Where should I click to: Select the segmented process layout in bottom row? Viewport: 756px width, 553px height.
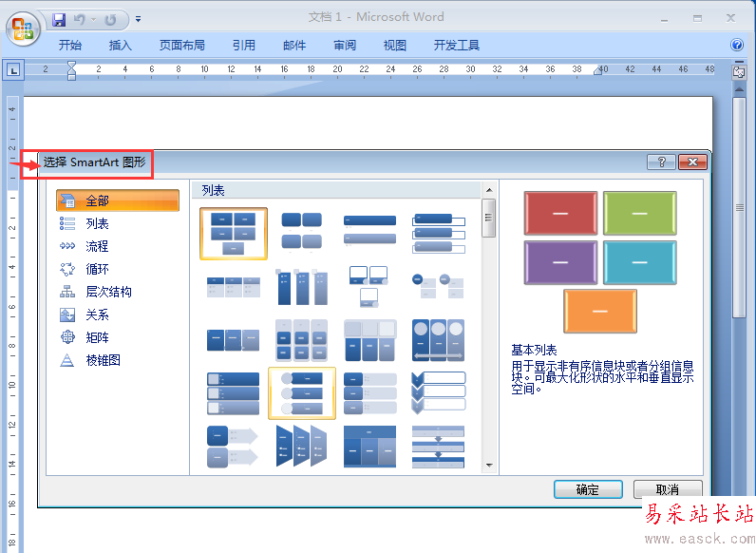pyautogui.click(x=438, y=447)
